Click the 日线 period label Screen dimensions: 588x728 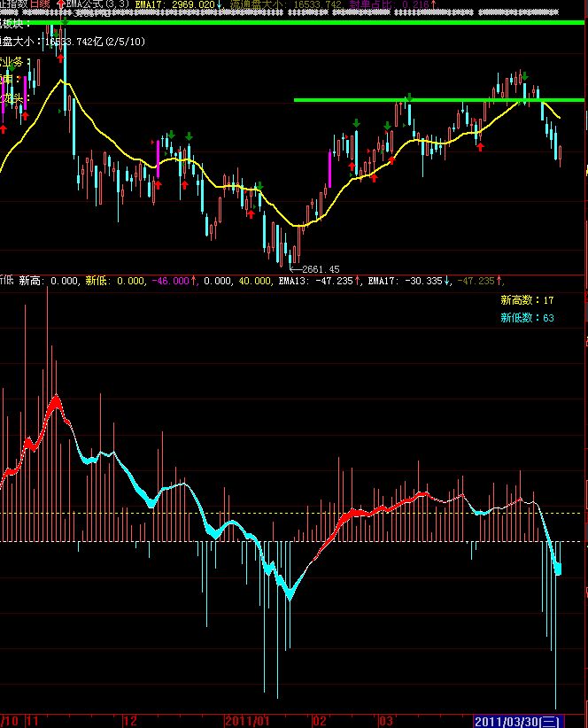point(40,4)
